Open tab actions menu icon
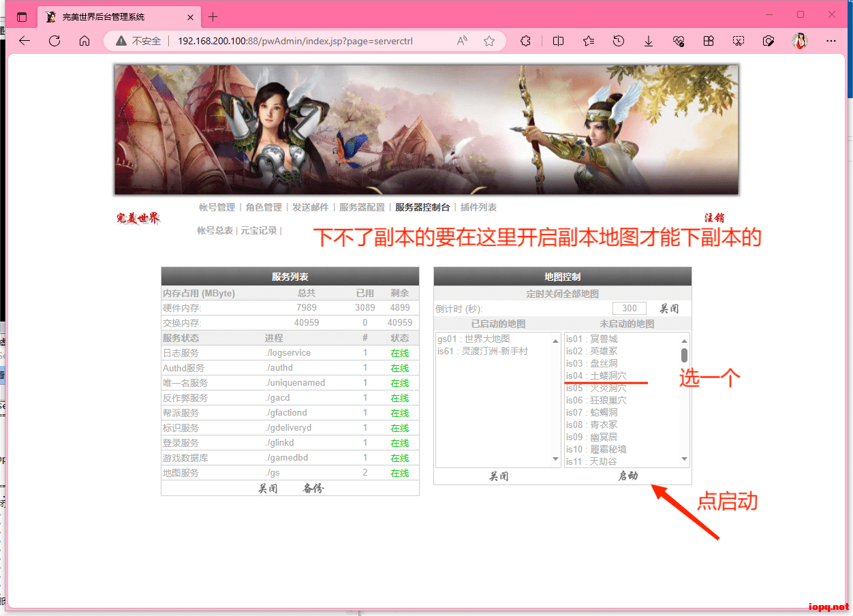Screen dimensions: 853x616 [22, 17]
